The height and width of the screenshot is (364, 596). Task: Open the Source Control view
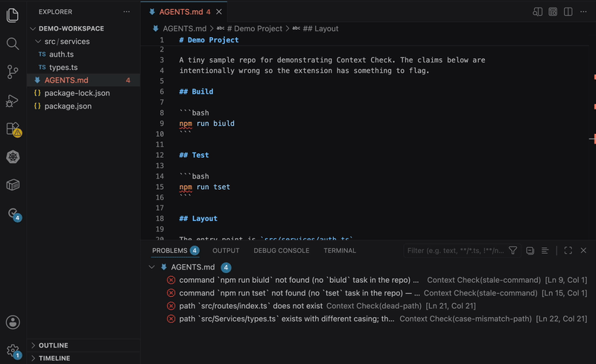coord(13,71)
